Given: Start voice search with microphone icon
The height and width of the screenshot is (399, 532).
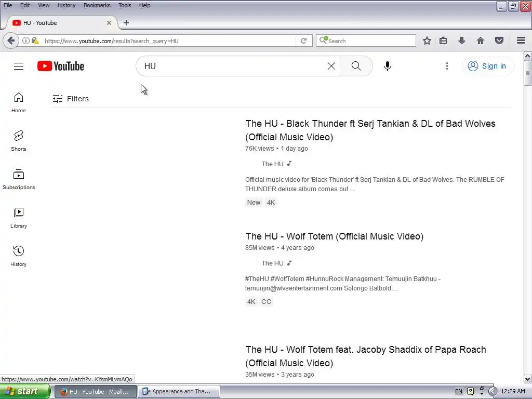Looking at the screenshot, I should pos(388,66).
